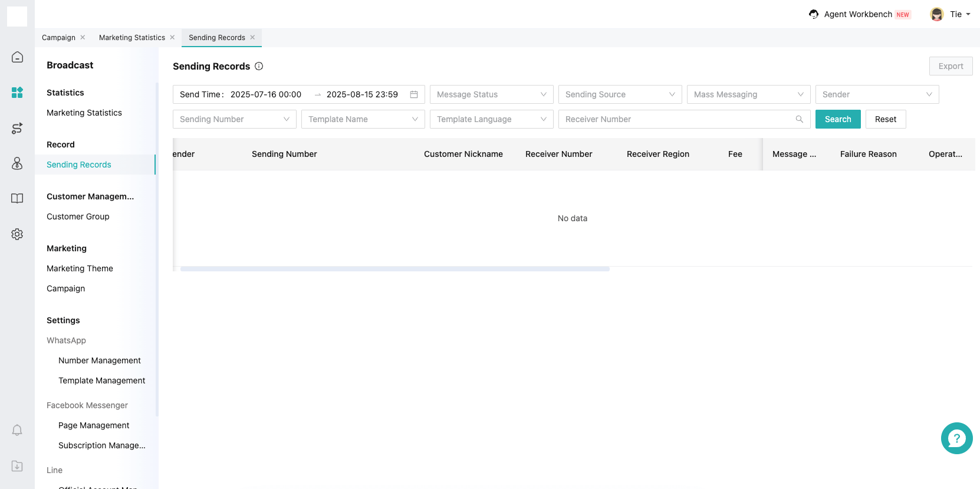Image resolution: width=980 pixels, height=489 pixels.
Task: Open the knowledge book icon in sidebar
Action: [x=17, y=199]
